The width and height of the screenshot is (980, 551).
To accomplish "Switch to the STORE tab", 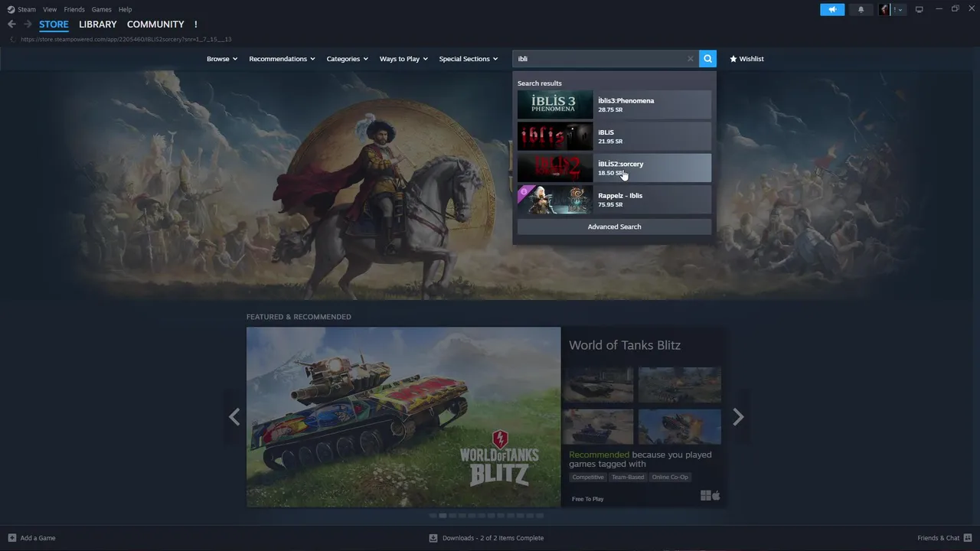I will pyautogui.click(x=54, y=24).
